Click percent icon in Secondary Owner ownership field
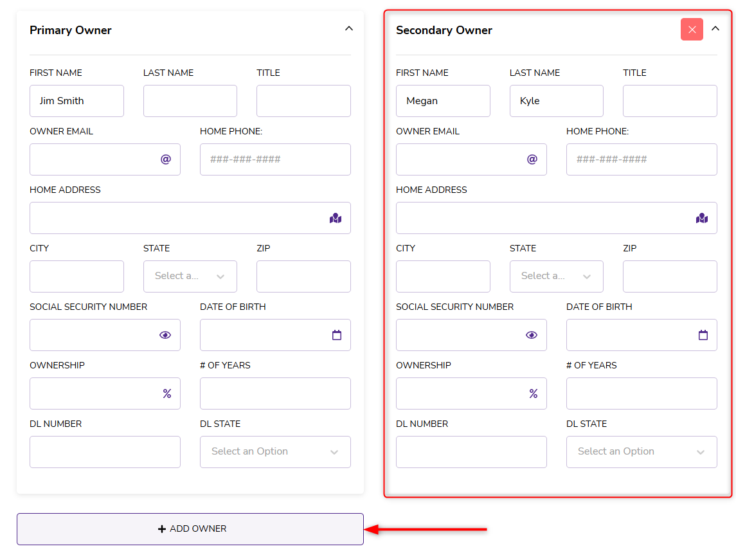The width and height of the screenshot is (736, 560). (534, 393)
